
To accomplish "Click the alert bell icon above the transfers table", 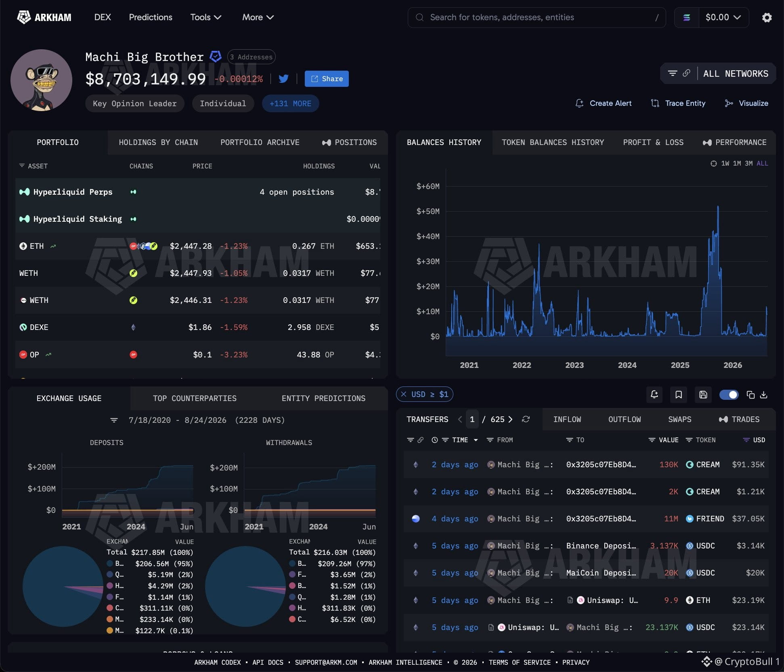I will pyautogui.click(x=654, y=395).
